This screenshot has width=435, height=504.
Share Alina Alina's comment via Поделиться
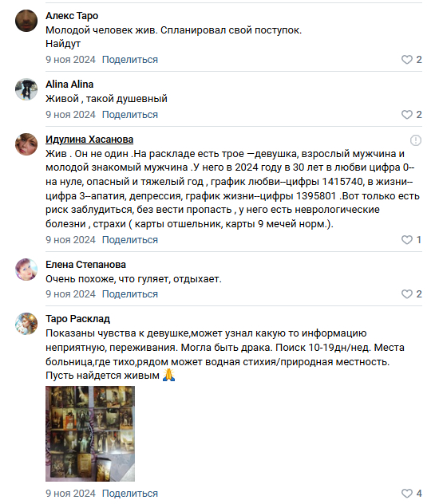(130, 114)
